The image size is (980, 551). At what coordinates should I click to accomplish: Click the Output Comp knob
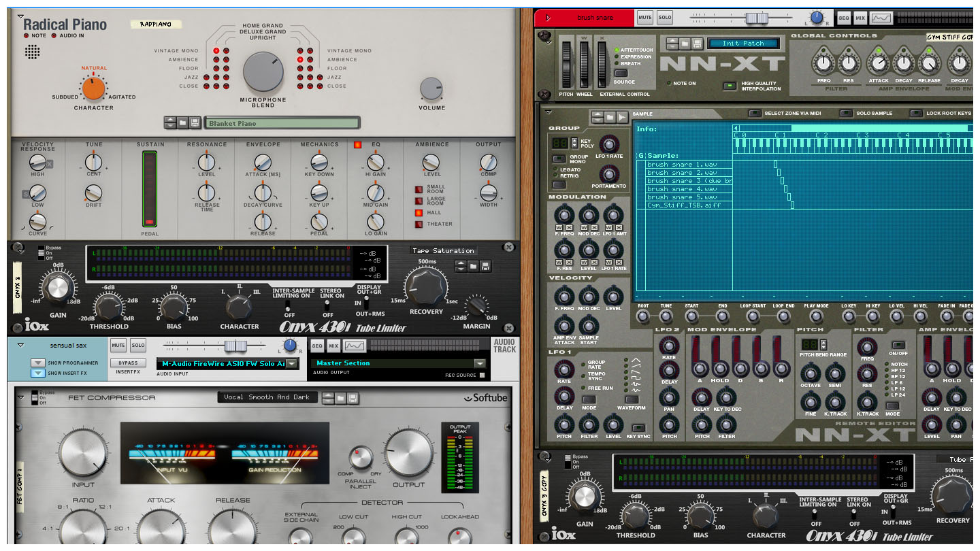488,163
